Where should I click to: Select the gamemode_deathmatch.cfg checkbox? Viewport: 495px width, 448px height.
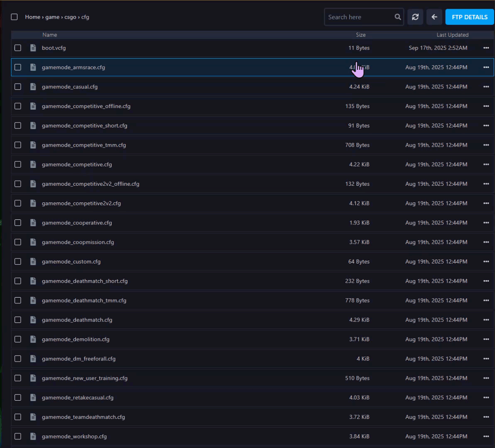point(18,320)
